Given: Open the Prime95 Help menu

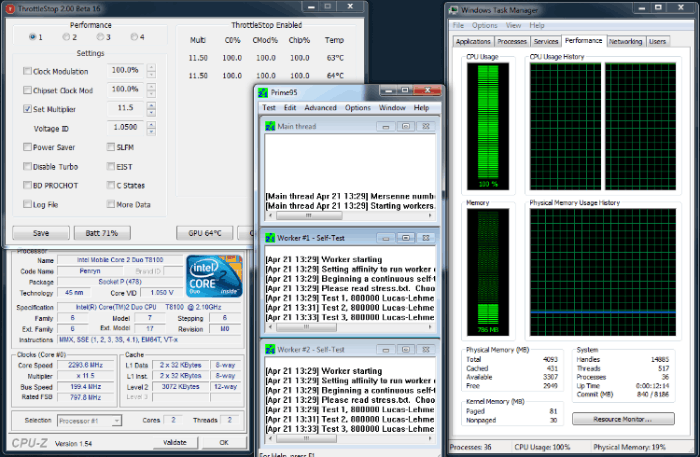Looking at the screenshot, I should pyautogui.click(x=421, y=108).
